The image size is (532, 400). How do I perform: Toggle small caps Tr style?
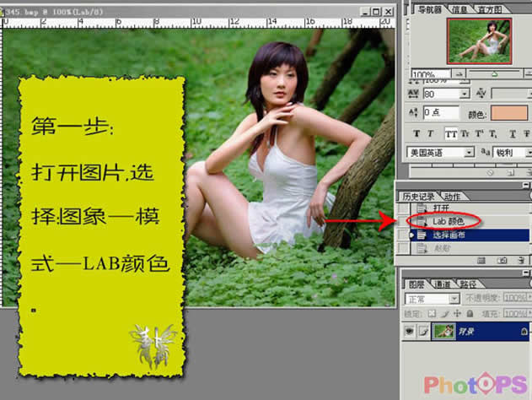coord(465,134)
